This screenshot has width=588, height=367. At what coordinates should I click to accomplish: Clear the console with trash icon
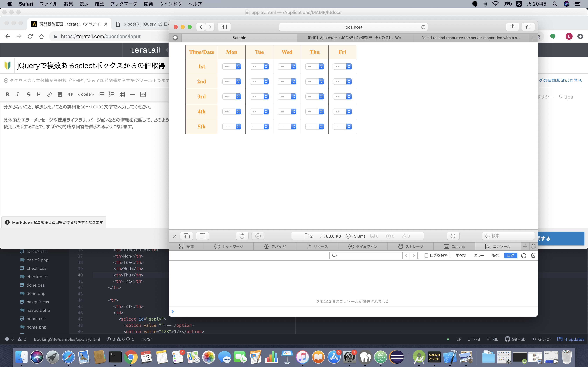533,255
